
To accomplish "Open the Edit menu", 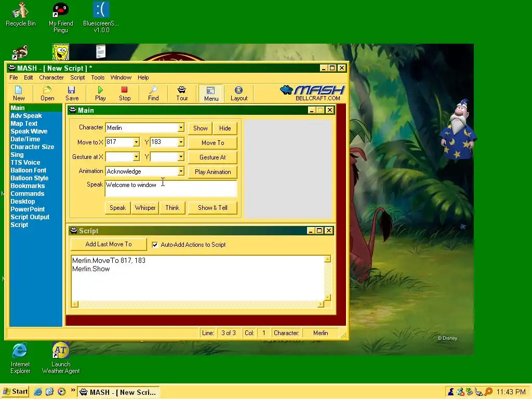I will point(28,77).
